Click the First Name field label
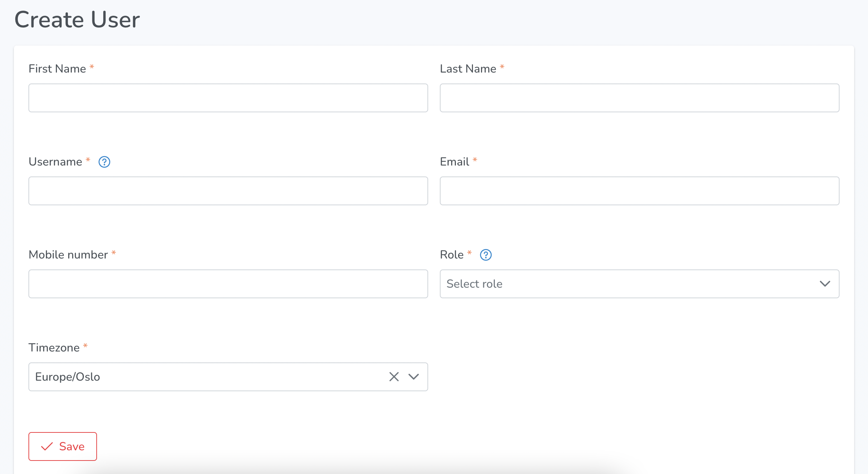 click(57, 69)
